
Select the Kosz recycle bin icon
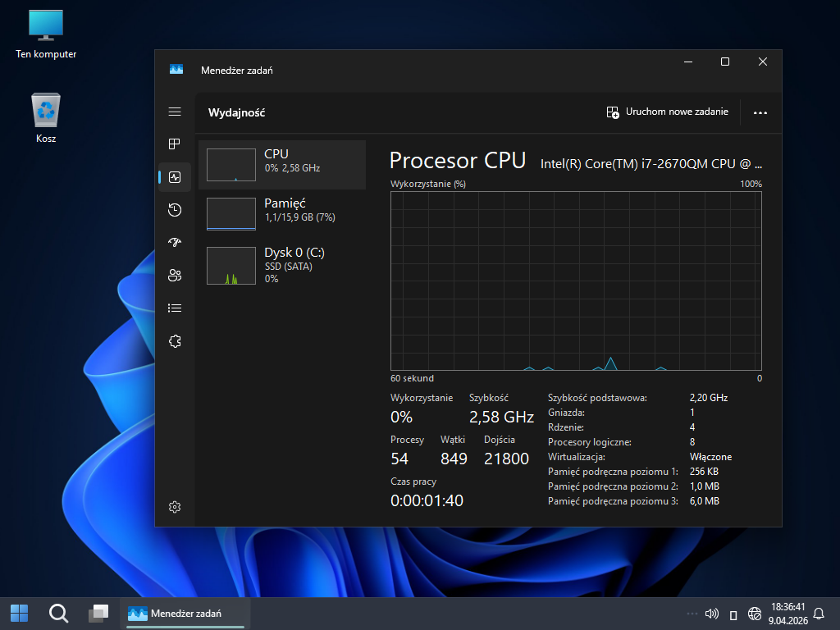coord(46,118)
